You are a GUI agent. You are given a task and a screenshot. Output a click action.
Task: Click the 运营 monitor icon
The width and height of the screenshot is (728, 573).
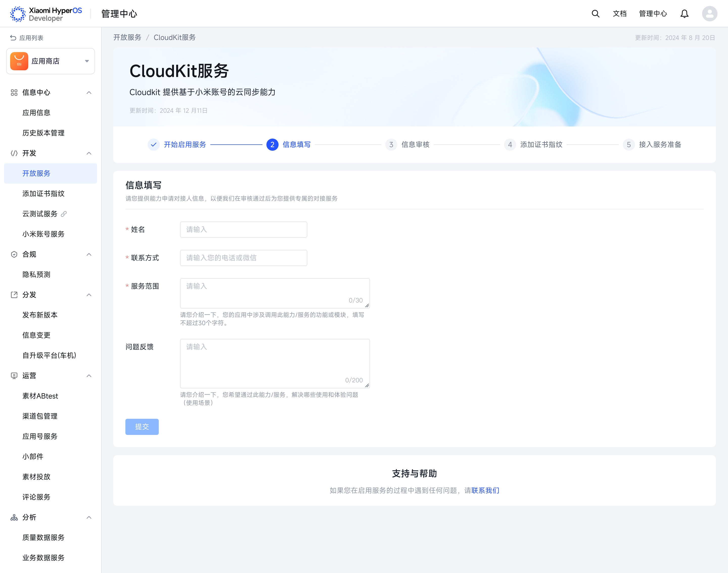(x=14, y=376)
